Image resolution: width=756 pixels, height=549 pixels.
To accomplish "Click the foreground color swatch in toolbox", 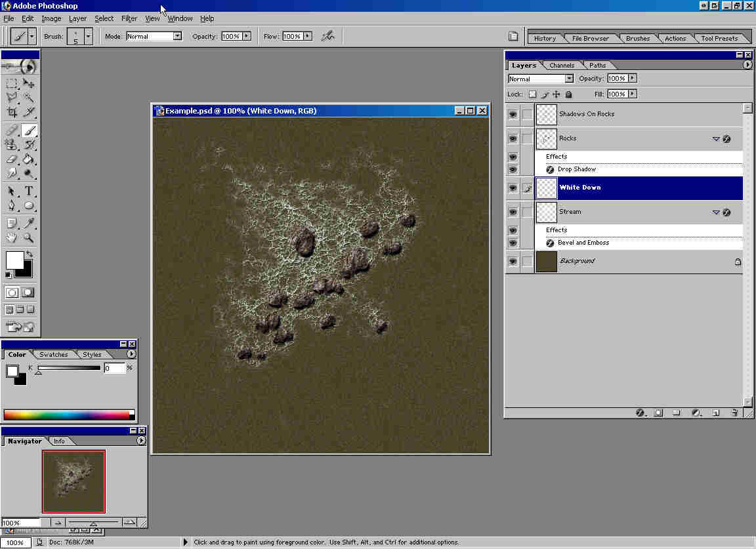I will (x=14, y=260).
